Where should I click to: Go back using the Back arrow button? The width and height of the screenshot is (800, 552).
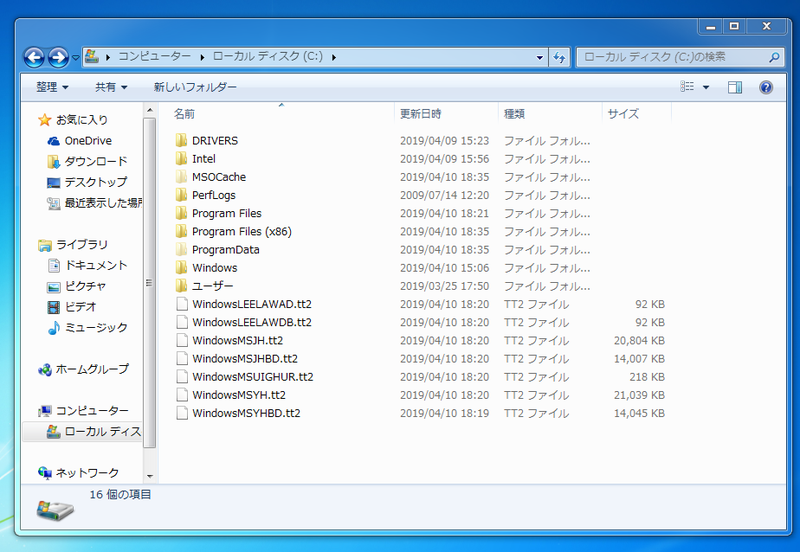tap(34, 57)
